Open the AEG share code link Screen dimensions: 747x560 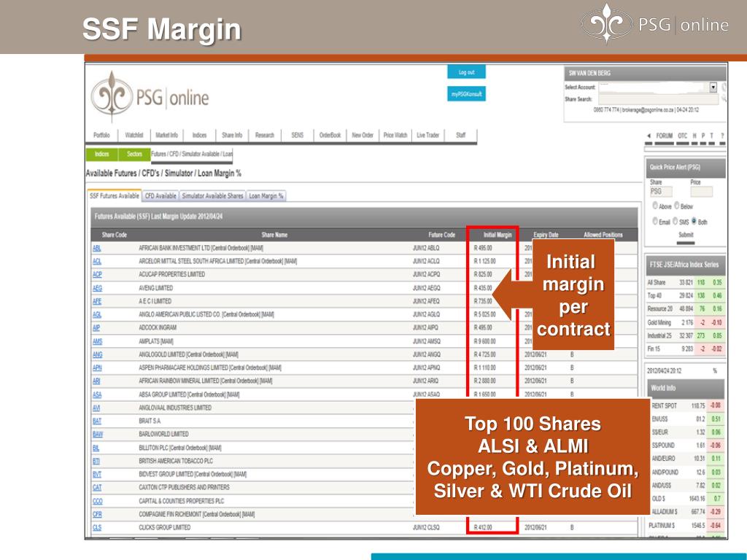[97, 288]
